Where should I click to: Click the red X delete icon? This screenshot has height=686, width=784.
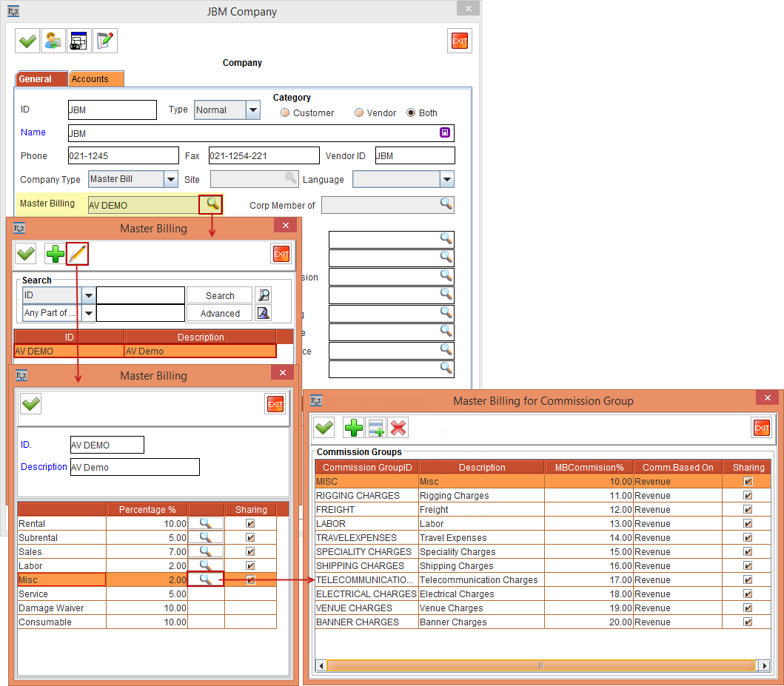398,428
